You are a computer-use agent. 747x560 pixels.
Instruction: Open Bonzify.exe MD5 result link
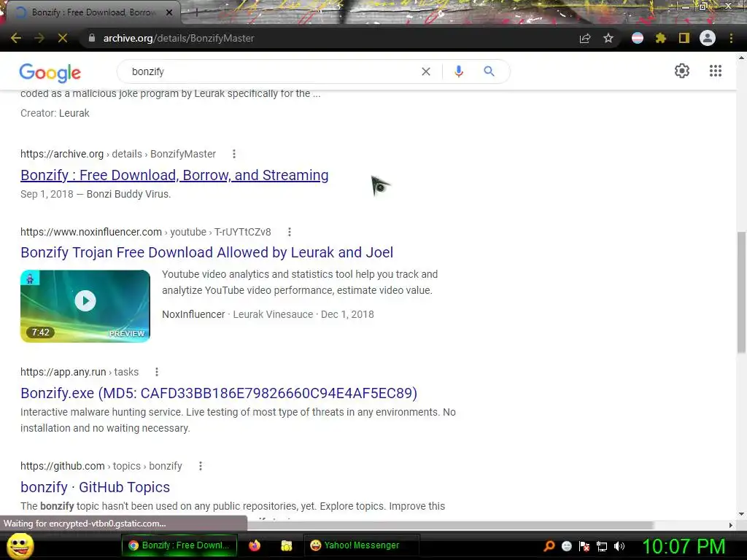[219, 393]
